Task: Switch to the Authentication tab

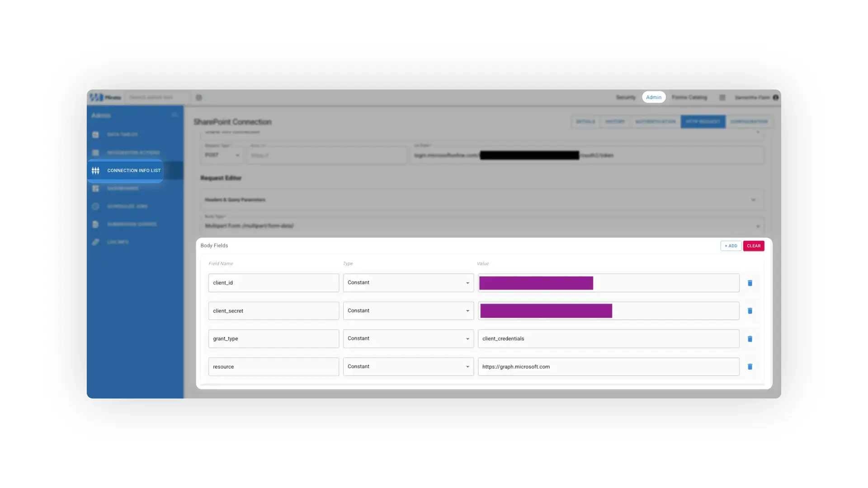Action: point(655,122)
